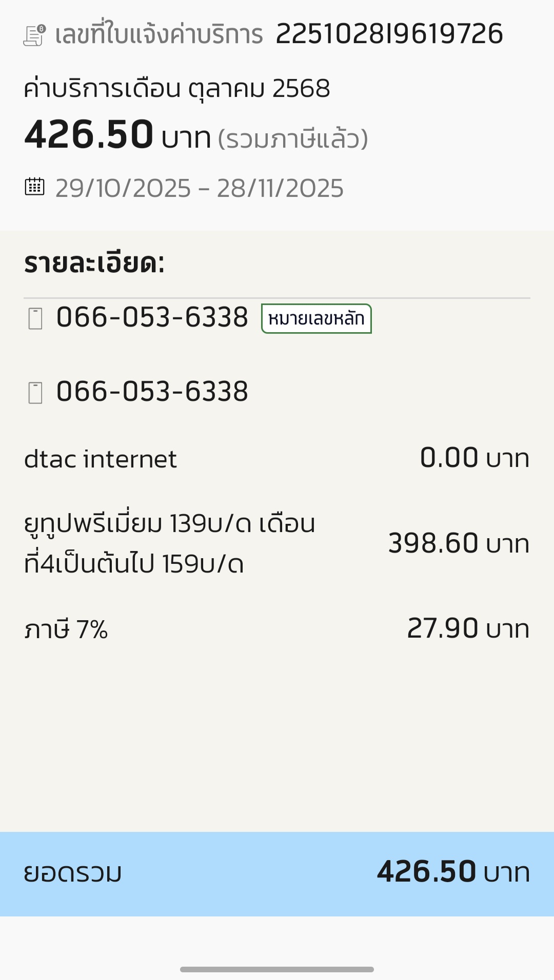Screen dimensions: 554x980
Task: Tap the second 066-053-6338 entry
Action: (152, 392)
